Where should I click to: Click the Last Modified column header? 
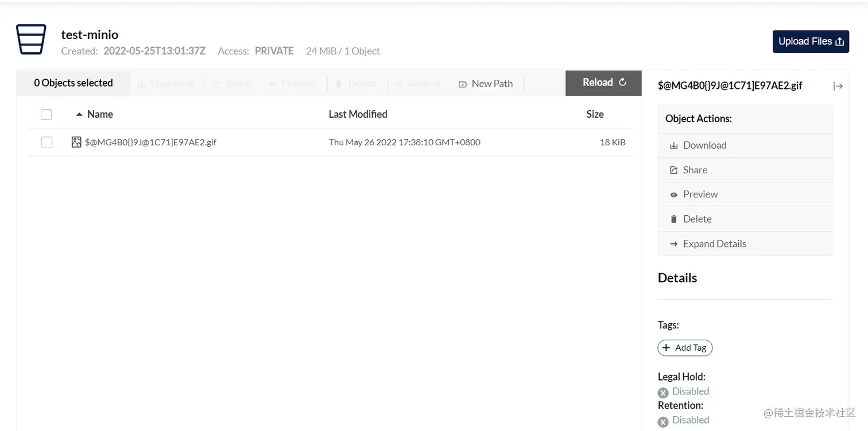click(x=358, y=114)
